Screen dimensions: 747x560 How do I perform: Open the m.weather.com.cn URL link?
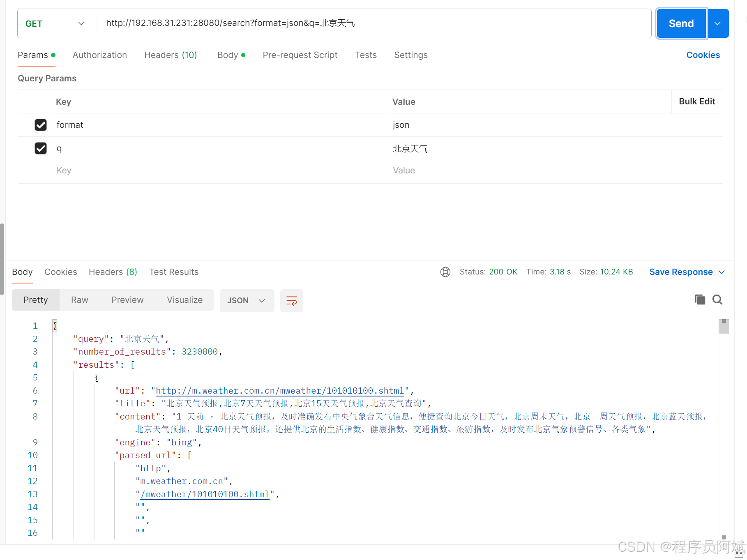pos(280,391)
